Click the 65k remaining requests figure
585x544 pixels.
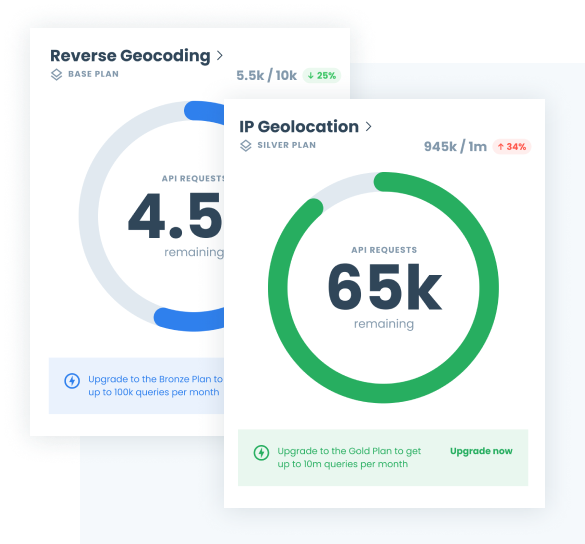point(384,287)
